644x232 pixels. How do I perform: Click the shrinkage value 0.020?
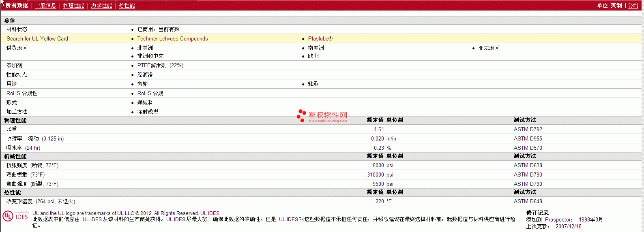click(378, 138)
